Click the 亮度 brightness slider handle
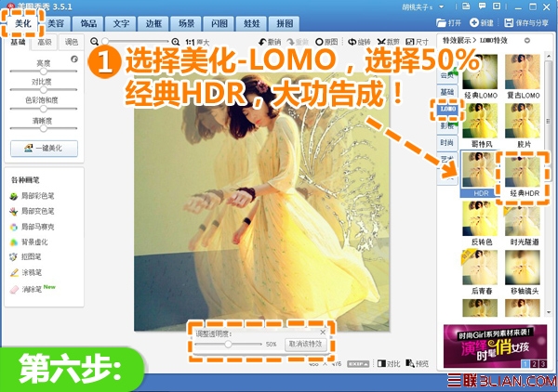The height and width of the screenshot is (392, 558). click(44, 72)
